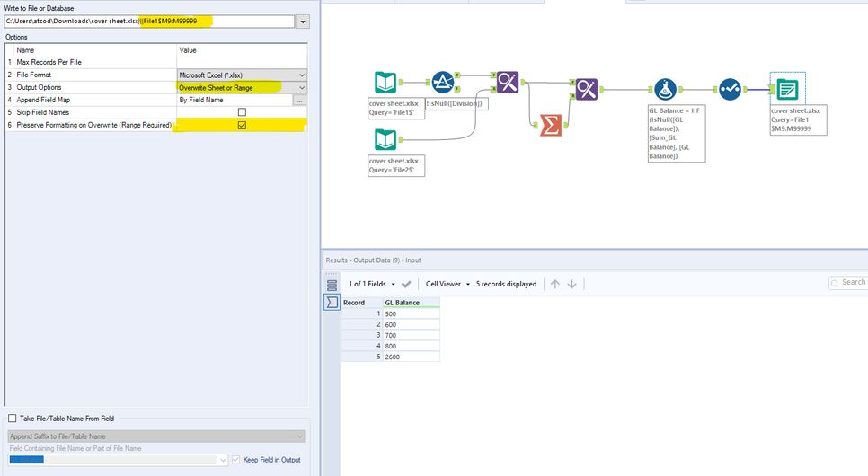Select the File1$ Input Data tool
868x476 pixels.
385,83
